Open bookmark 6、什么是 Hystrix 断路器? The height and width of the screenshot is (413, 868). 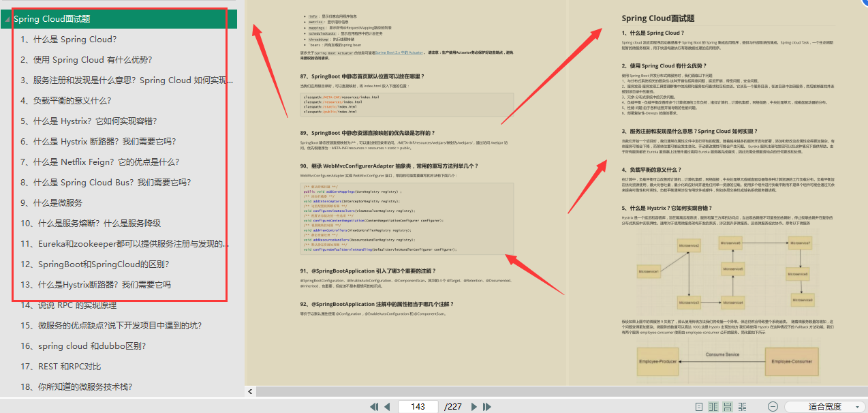[98, 142]
